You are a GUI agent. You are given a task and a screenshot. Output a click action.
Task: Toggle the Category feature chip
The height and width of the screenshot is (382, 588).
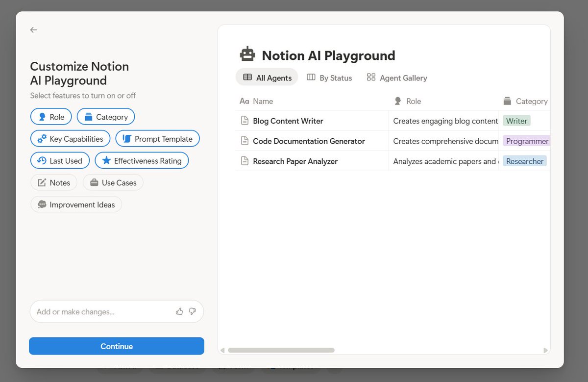(106, 117)
